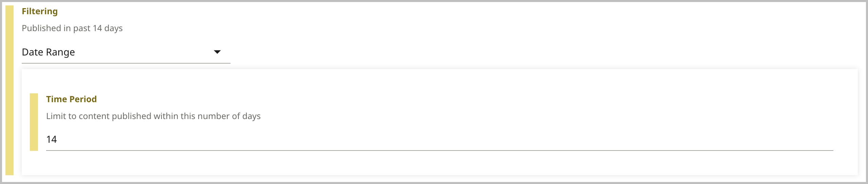Click the middle of the Time Period input
868x184 pixels.
[x=439, y=139]
